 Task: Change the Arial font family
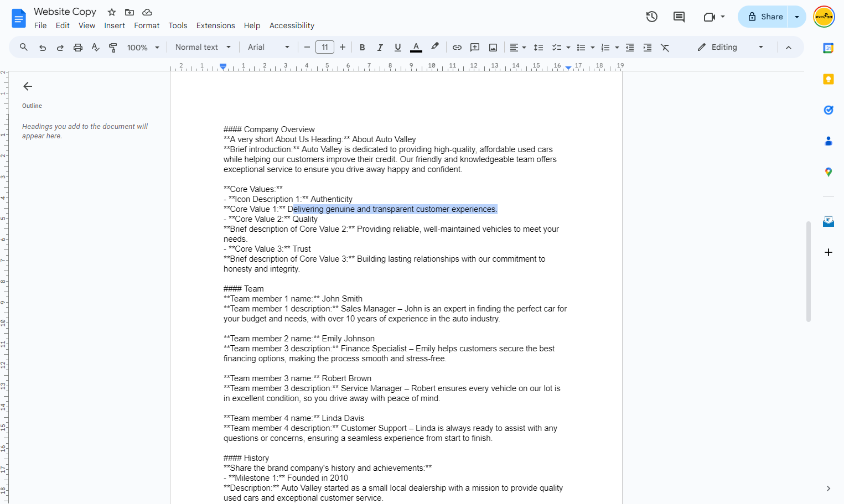[x=268, y=48]
